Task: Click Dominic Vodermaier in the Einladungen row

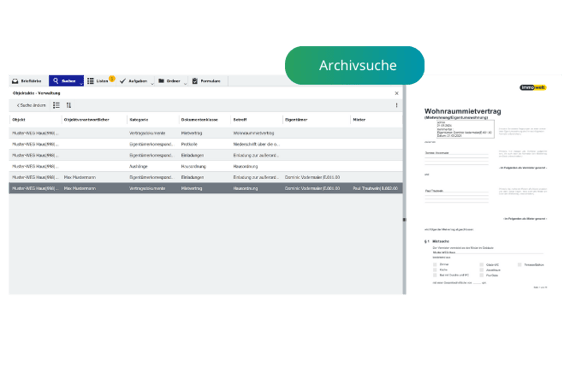Action: [x=313, y=177]
